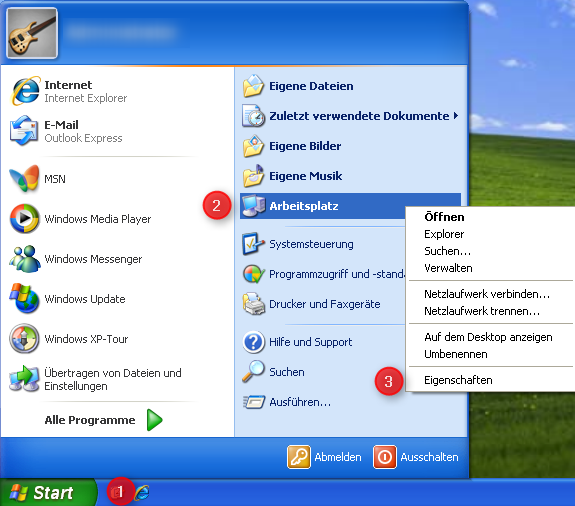Expand Zuletzt verwendete Dokumente submenu

[350, 116]
